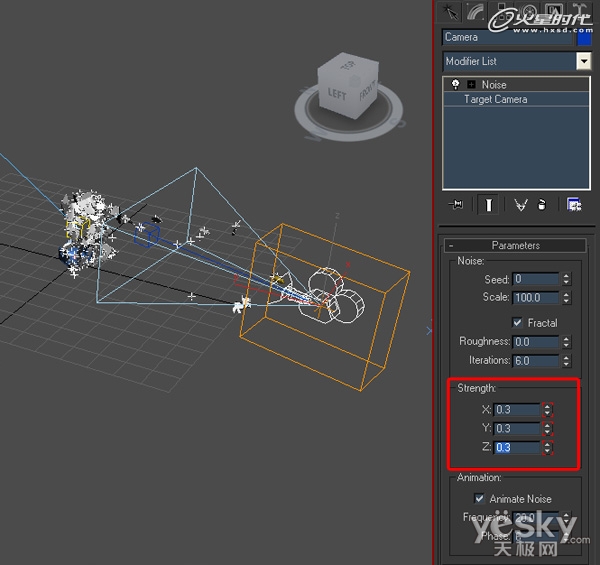Click the Strength Y value field

pyautogui.click(x=517, y=428)
